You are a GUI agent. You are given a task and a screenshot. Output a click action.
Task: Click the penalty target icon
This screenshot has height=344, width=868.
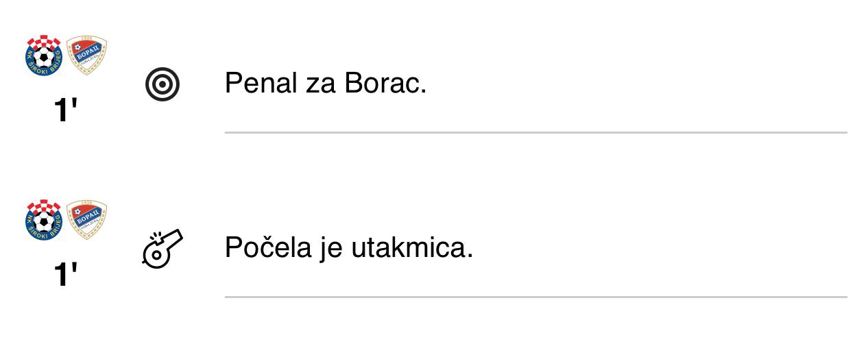coord(162,85)
